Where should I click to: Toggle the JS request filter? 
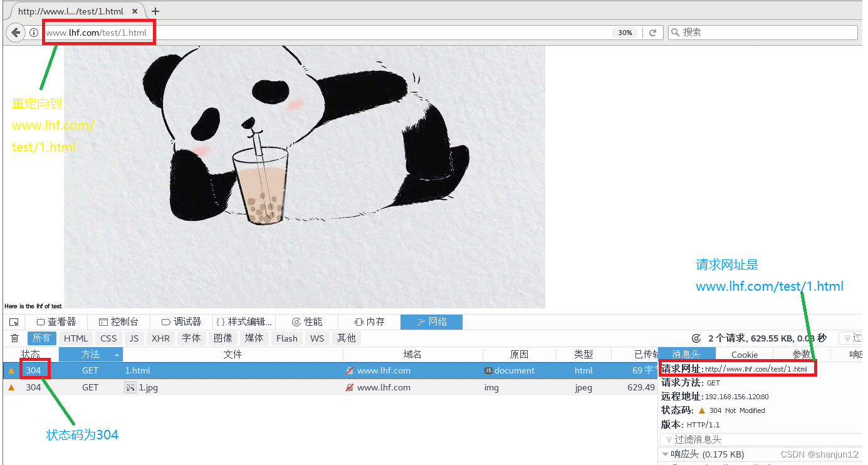pos(134,338)
